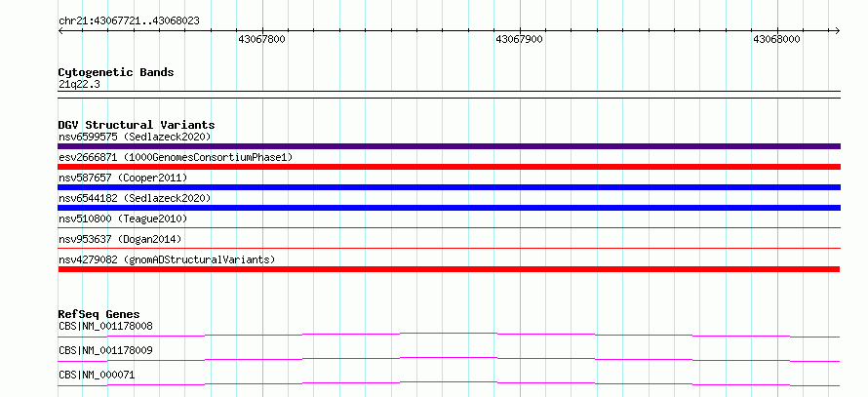The height and width of the screenshot is (397, 868).
Task: Open transcript label CBS|NM_001178009
Action: coord(105,350)
